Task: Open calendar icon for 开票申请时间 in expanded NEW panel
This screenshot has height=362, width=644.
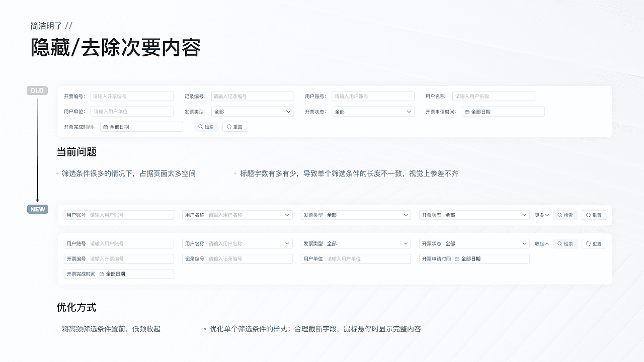Action: tap(457, 258)
